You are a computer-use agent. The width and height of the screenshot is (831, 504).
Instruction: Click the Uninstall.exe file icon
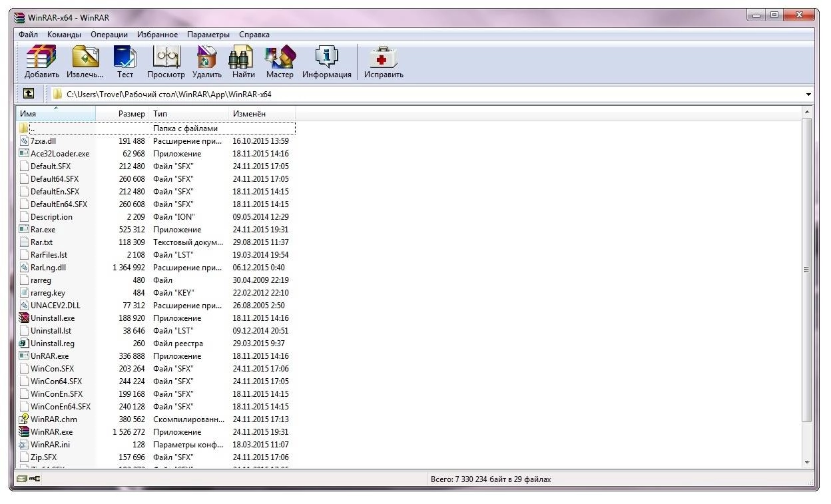[x=25, y=318]
